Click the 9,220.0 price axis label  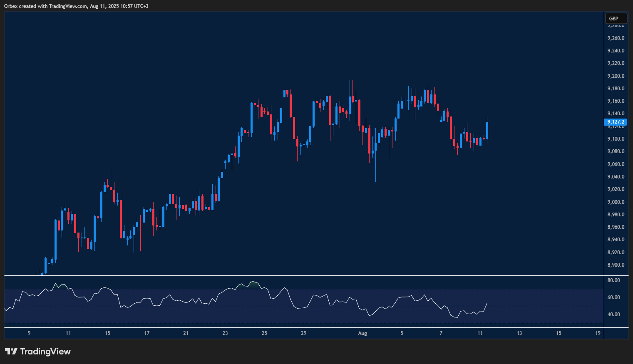point(616,63)
